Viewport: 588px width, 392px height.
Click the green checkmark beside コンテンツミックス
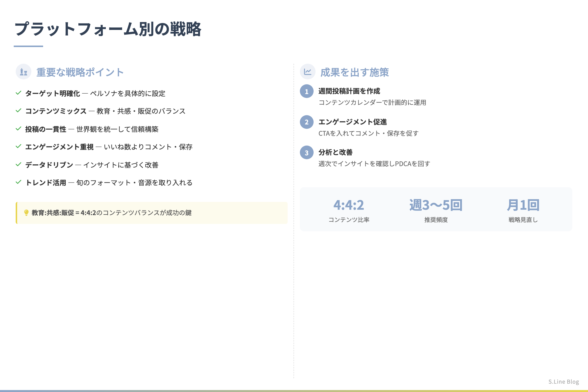point(19,110)
